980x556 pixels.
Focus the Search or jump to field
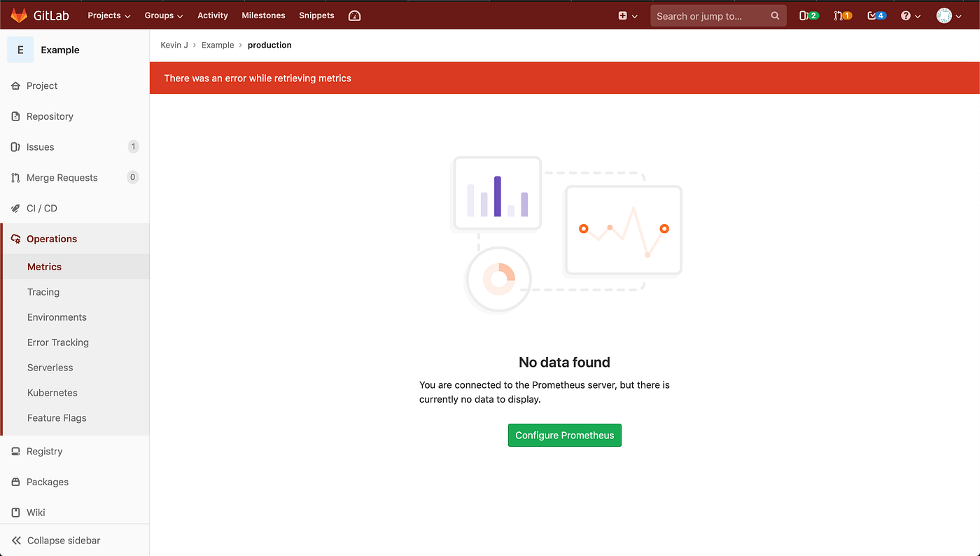(x=718, y=15)
